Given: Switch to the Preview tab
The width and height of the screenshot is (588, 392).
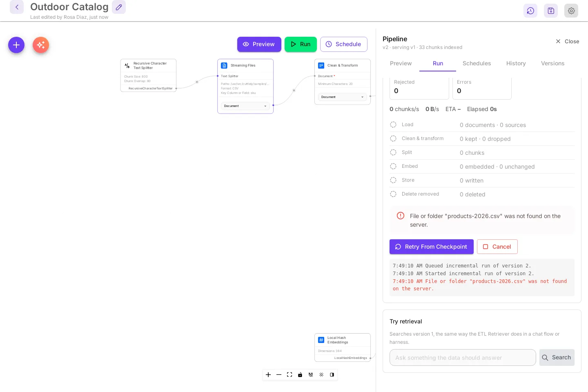Looking at the screenshot, I should click(401, 63).
